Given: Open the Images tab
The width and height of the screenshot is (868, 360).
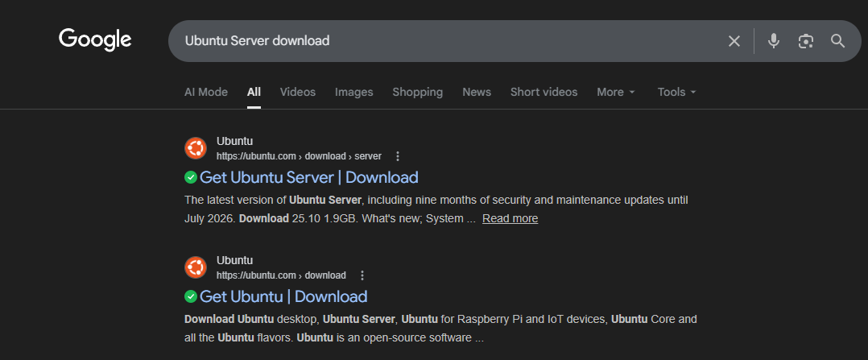Looking at the screenshot, I should click(353, 92).
